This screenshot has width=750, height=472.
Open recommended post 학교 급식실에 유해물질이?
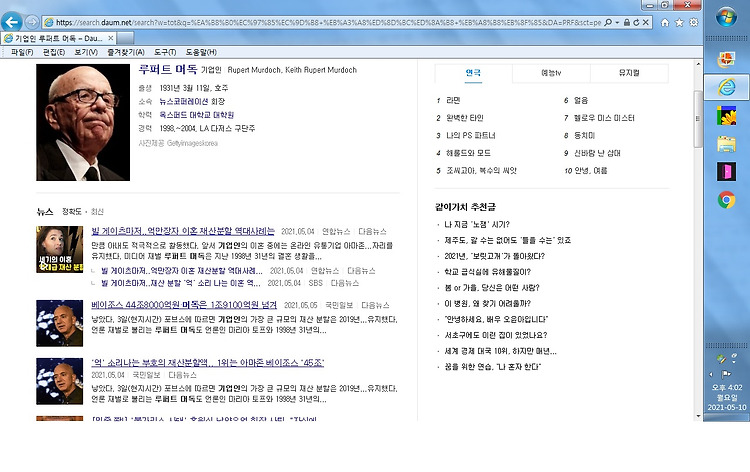click(487, 272)
